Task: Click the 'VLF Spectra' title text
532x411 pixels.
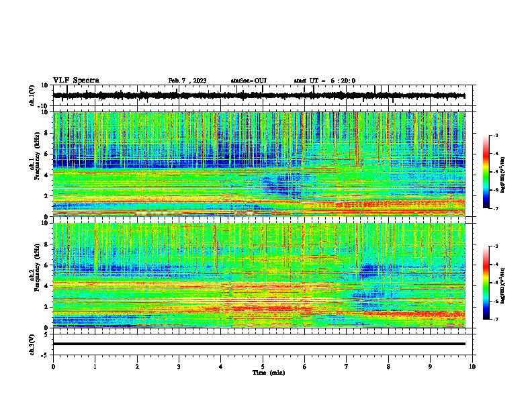Action: coord(76,81)
